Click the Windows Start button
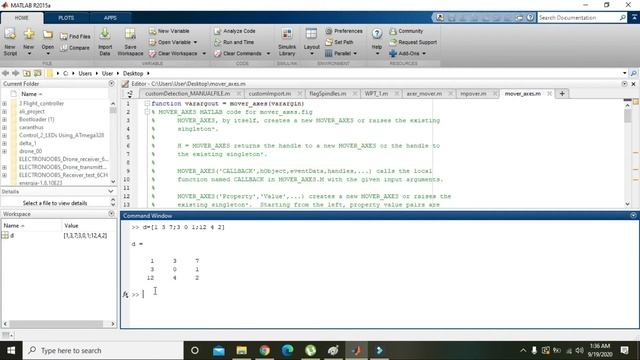This screenshot has height=360, width=640. 11,351
